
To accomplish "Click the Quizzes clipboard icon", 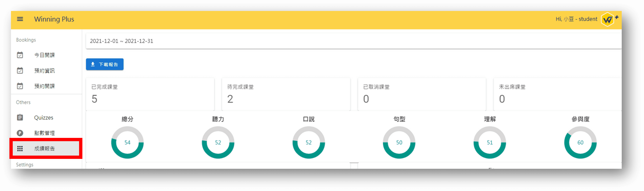I will click(20, 117).
